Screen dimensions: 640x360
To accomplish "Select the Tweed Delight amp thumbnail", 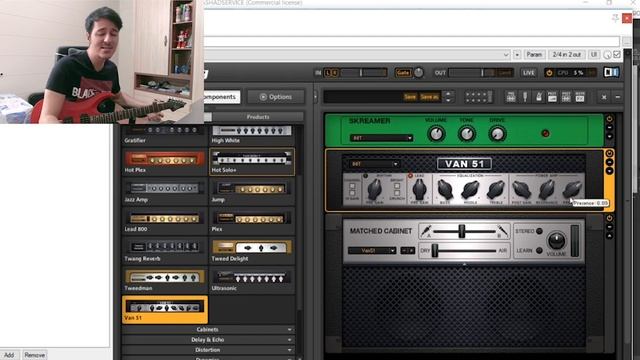I will [252, 251].
